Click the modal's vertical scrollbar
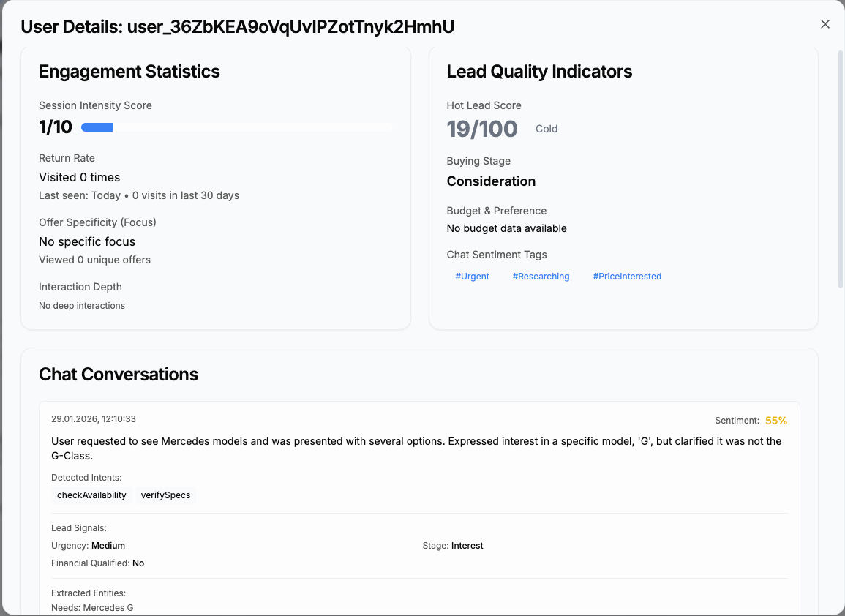Screen dimensions: 845x616 click(x=840, y=168)
